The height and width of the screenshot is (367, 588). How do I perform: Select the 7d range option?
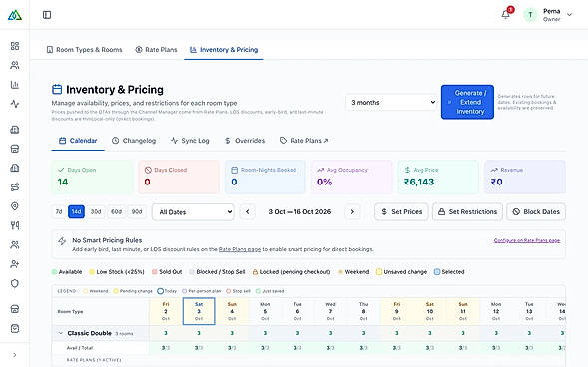click(59, 212)
